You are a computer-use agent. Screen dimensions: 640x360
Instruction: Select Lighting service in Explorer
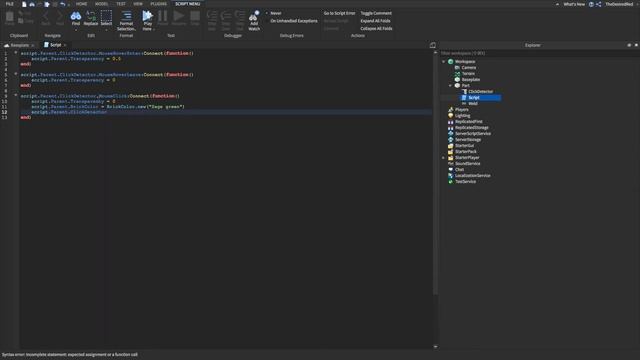point(462,116)
